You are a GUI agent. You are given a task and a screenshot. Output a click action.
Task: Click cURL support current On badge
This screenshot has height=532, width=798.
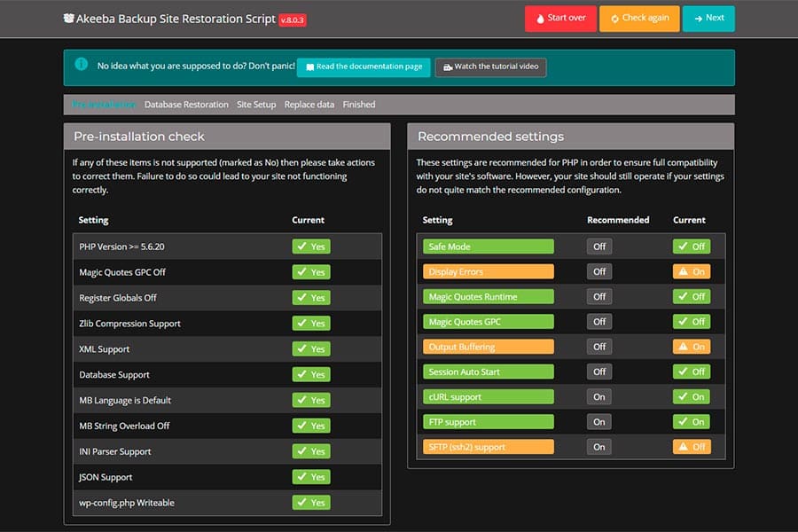691,396
